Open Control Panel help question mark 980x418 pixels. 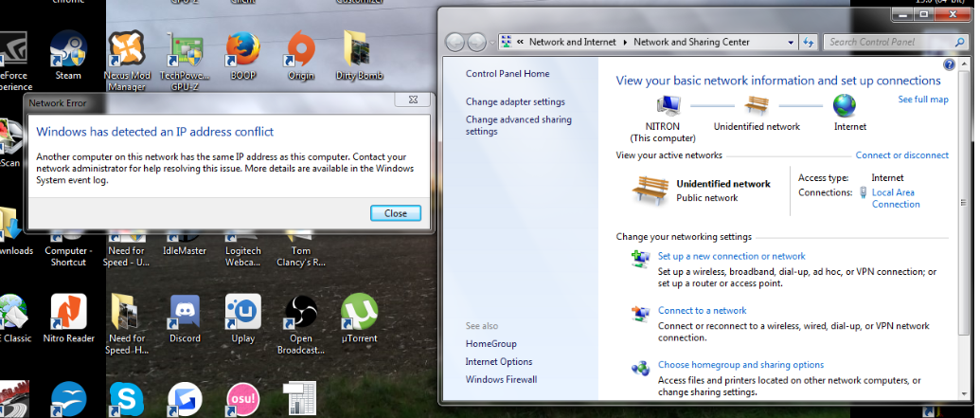pyautogui.click(x=948, y=64)
